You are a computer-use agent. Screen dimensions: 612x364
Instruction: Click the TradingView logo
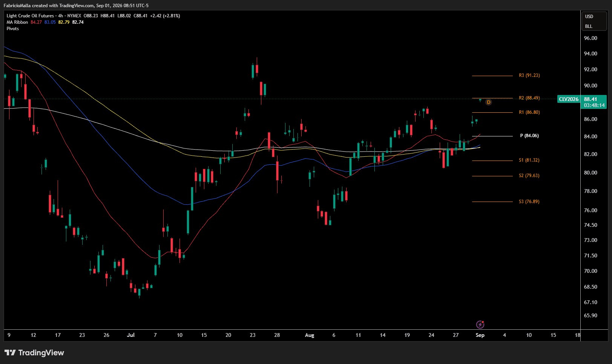[34, 353]
